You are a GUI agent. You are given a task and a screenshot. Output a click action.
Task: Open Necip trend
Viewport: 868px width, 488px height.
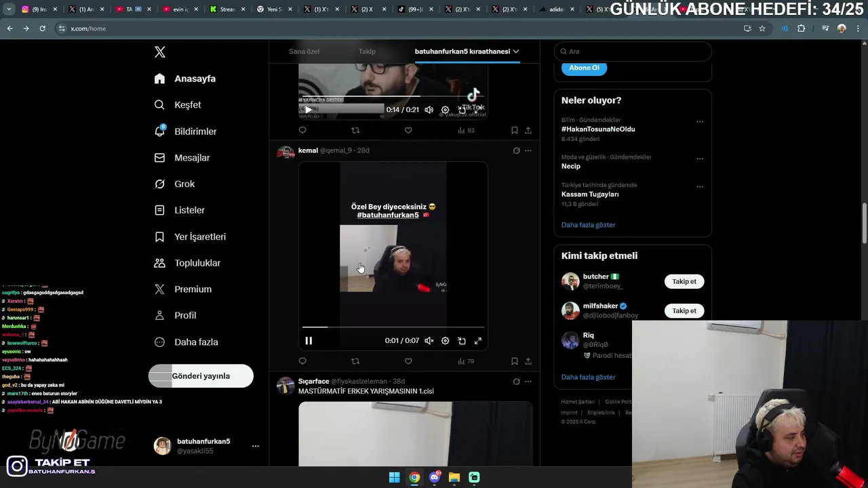click(571, 167)
